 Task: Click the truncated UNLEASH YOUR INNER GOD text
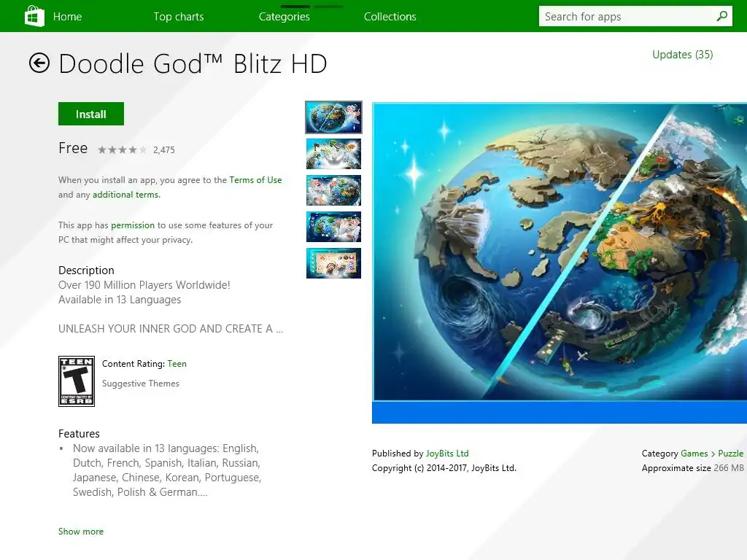pos(171,329)
